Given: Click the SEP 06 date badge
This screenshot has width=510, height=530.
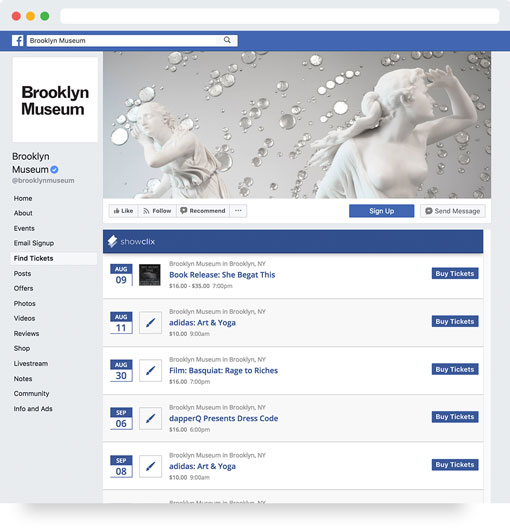Looking at the screenshot, I should (x=121, y=419).
